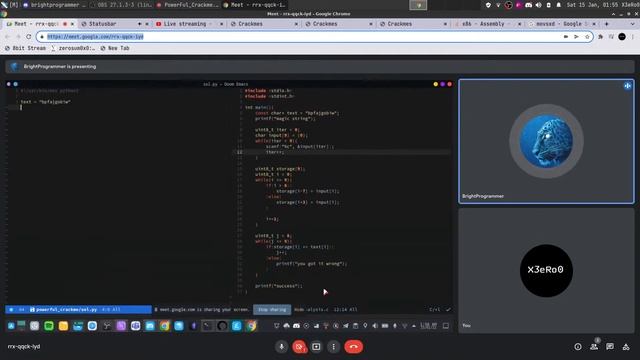Viewport: 640px width, 360px height.
Task: Click the meeting code rrx-qqck-lyd
Action: (24, 347)
